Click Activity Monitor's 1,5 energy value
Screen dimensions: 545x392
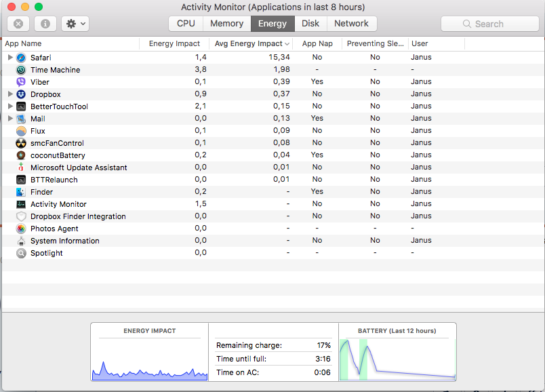click(x=201, y=203)
